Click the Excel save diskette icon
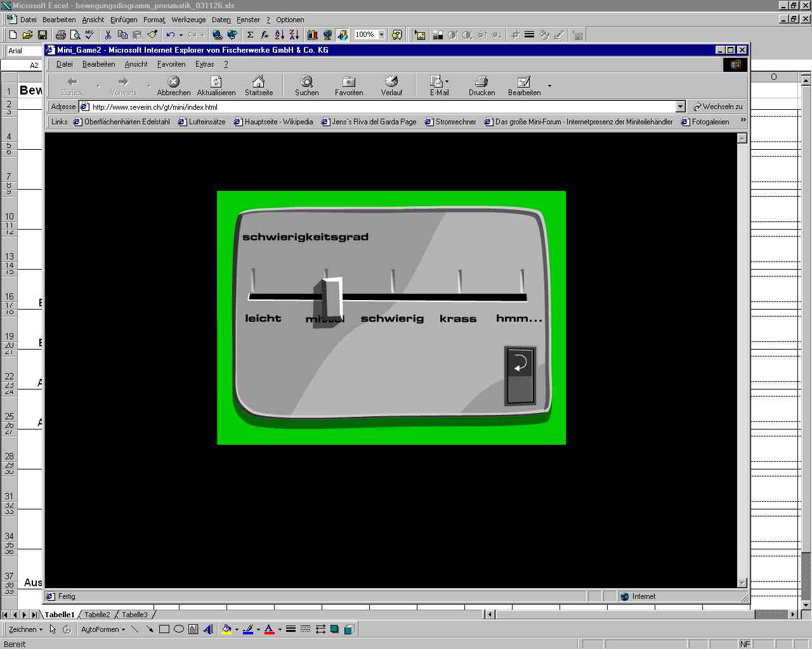The height and width of the screenshot is (649, 812). (x=43, y=35)
